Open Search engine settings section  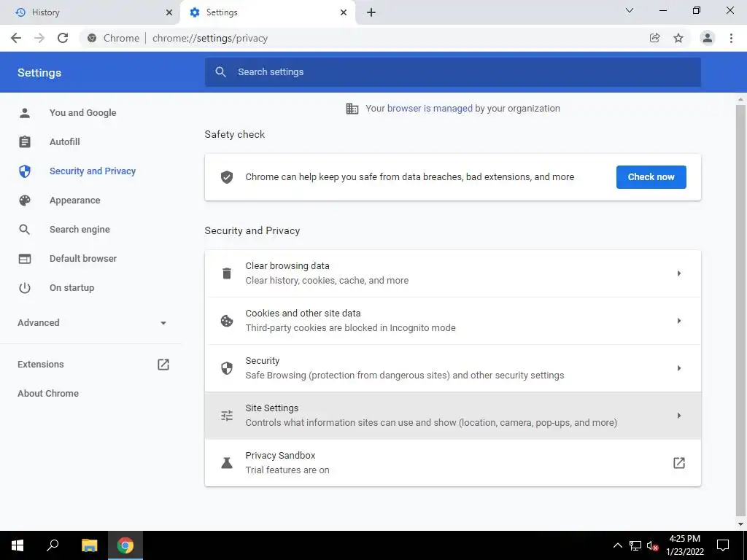80,230
